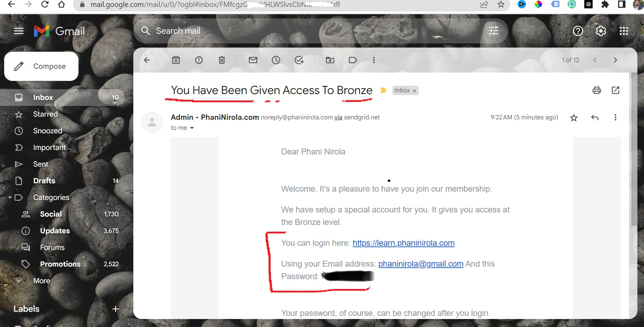Delete the email with the trash icon

coord(222,60)
